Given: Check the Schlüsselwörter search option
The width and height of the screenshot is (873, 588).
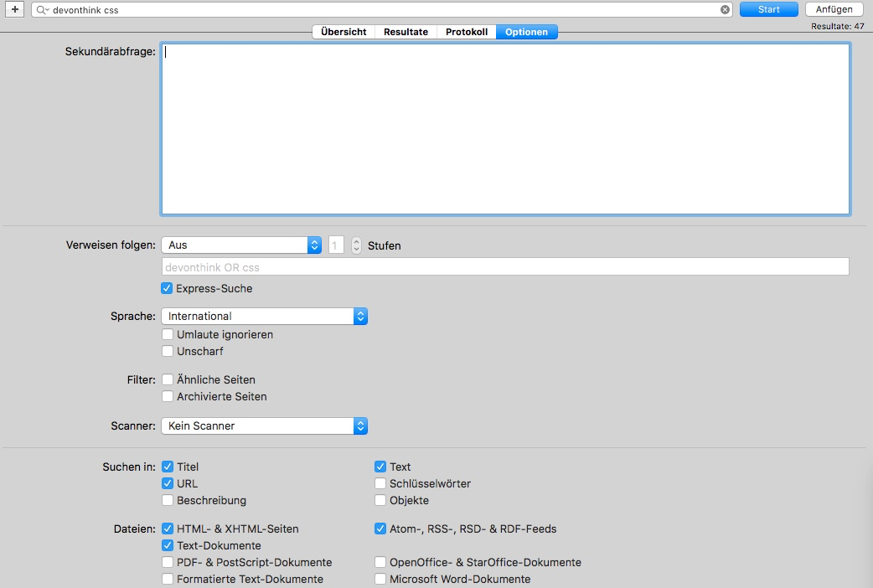Looking at the screenshot, I should (x=380, y=484).
